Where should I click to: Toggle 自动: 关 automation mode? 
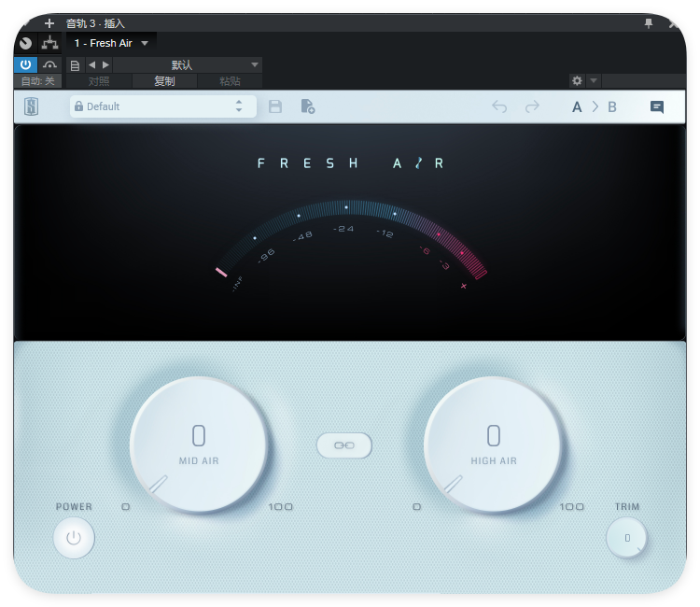[x=38, y=81]
